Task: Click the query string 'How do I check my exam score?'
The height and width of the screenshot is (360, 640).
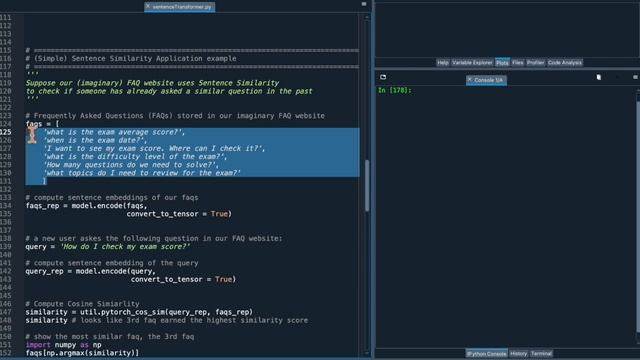Action: [125, 247]
